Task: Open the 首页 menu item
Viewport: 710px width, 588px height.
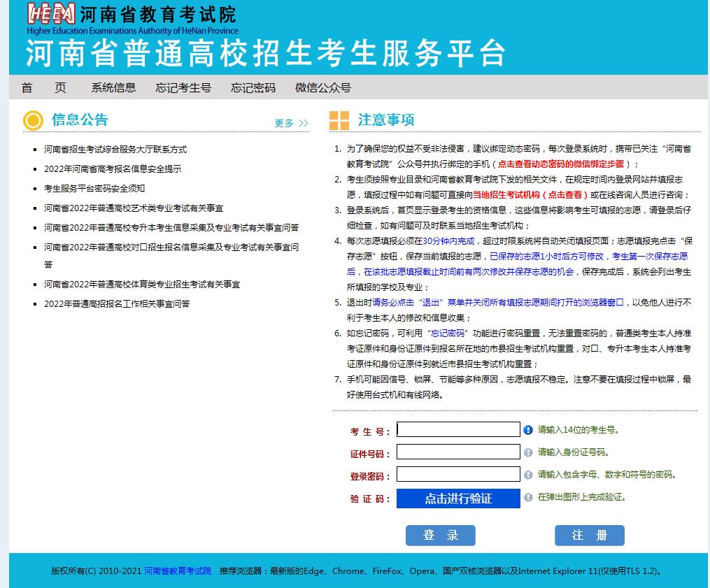Action: [x=43, y=87]
